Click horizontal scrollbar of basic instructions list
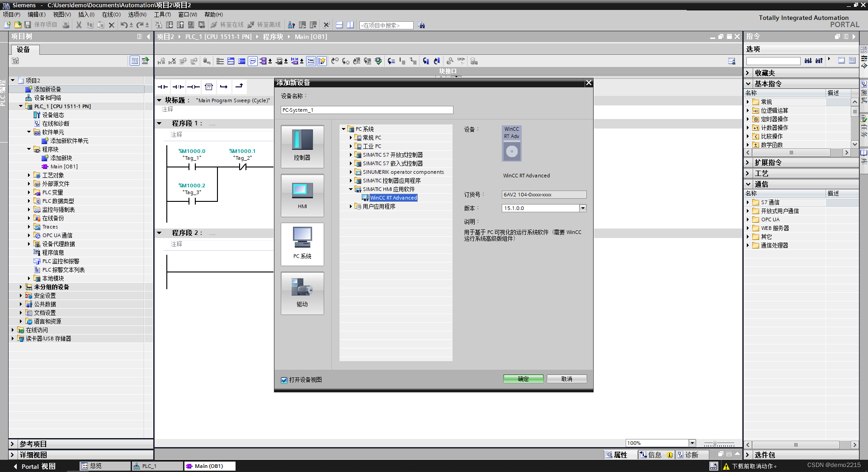Viewport: 868px width, 472px height. click(791, 153)
